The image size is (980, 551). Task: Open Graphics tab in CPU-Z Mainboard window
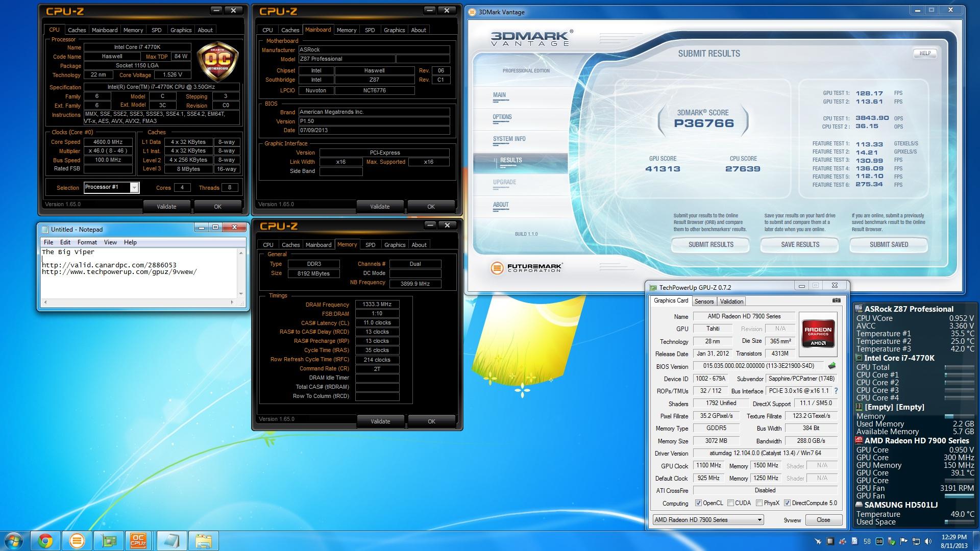(395, 30)
